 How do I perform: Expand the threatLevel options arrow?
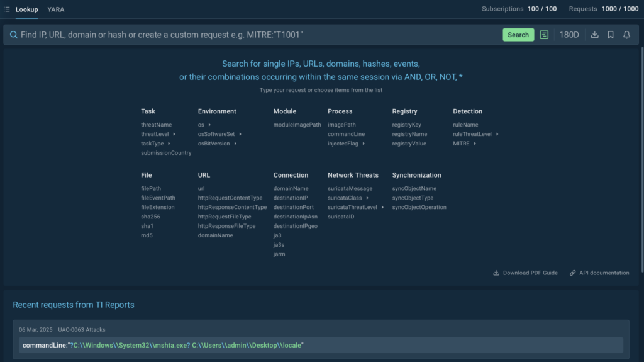pos(174,134)
